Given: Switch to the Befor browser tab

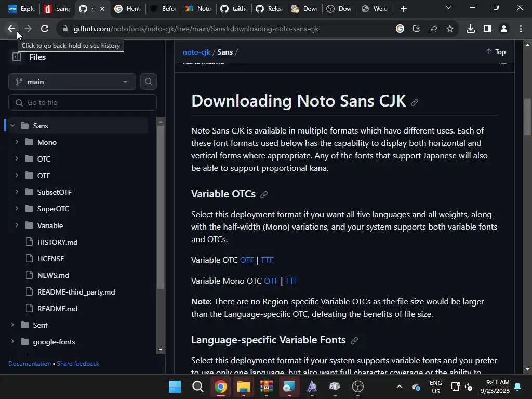Looking at the screenshot, I should [163, 9].
